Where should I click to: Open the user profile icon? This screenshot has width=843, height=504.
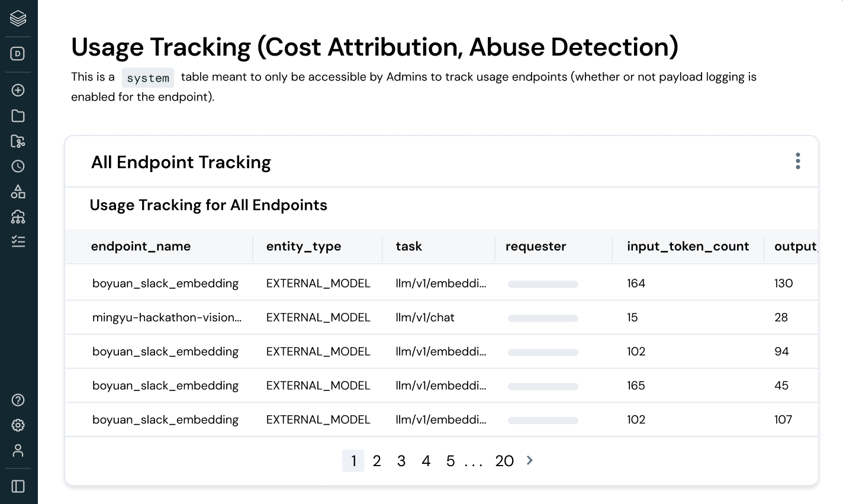18,451
